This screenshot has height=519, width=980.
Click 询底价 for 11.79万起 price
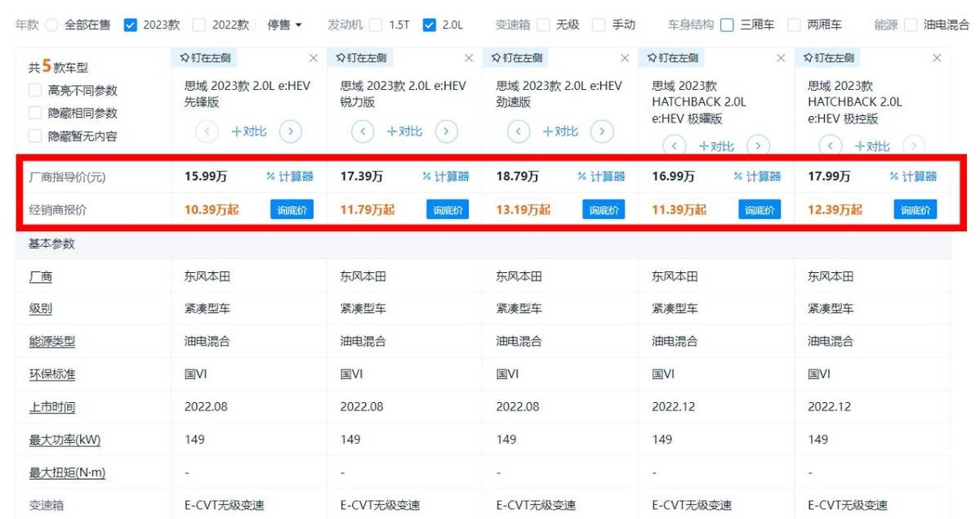point(448,210)
